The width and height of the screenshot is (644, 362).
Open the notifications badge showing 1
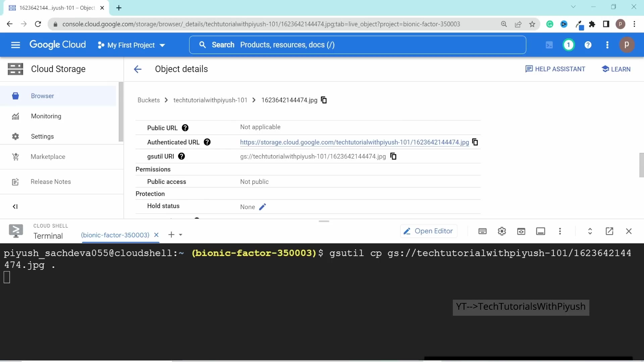click(569, 45)
